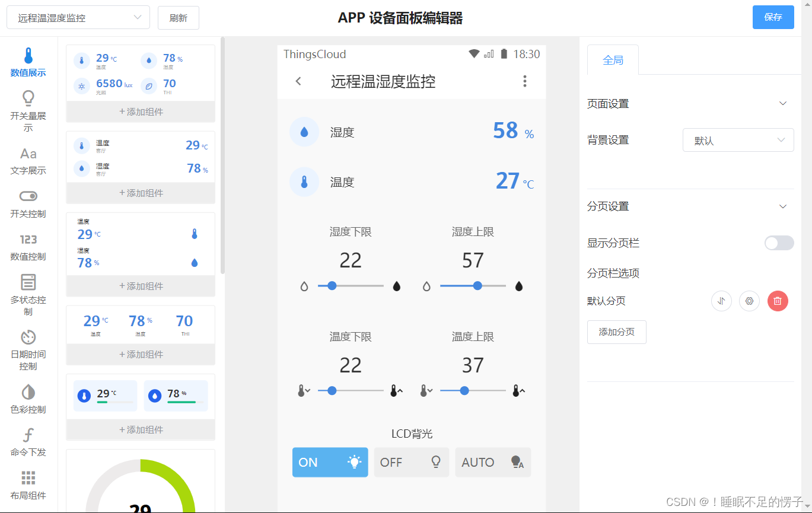Open the 布局组件 grid category

28,485
